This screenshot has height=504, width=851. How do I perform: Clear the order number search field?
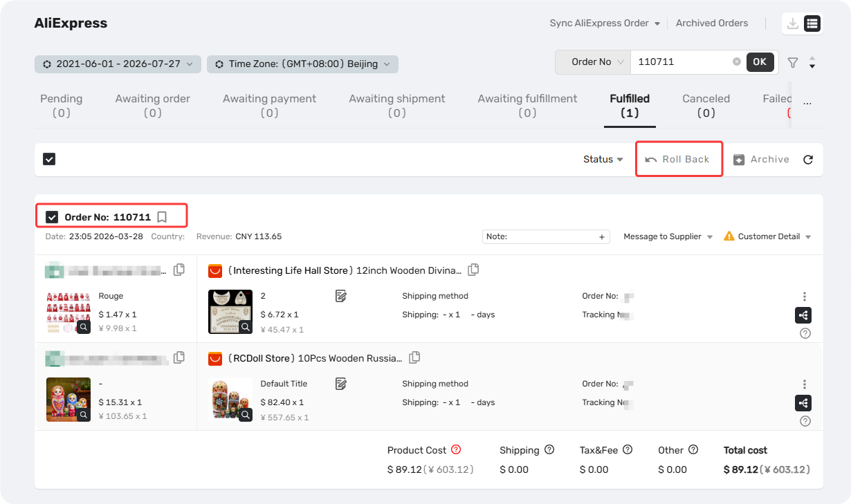pyautogui.click(x=737, y=62)
